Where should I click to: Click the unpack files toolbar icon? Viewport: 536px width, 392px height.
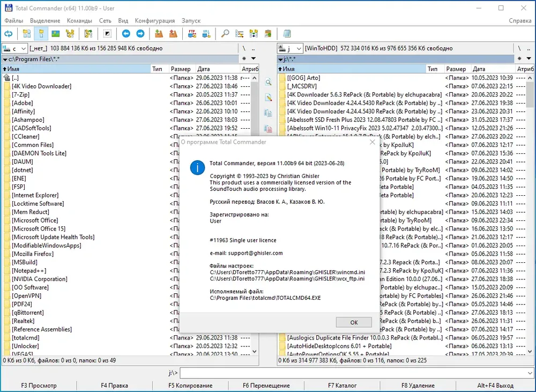(x=173, y=34)
